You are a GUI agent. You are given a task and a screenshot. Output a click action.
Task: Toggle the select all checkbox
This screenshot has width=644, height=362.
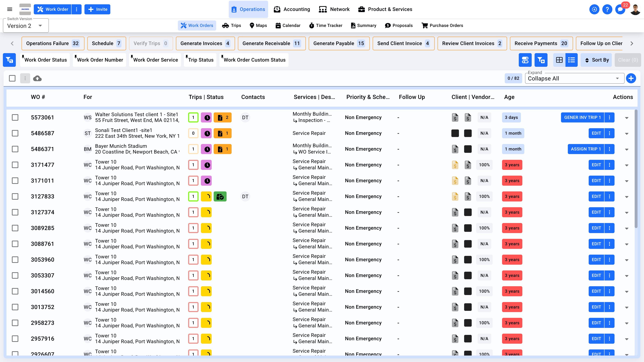click(12, 78)
